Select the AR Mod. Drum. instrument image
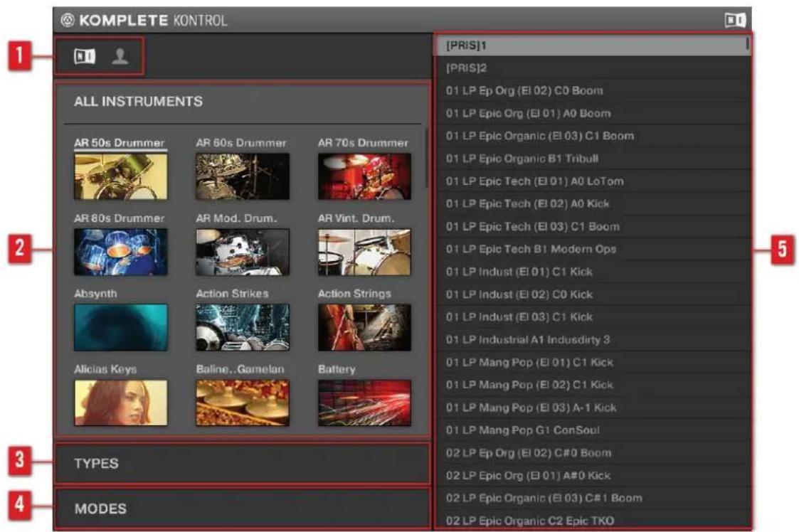 coord(243,252)
